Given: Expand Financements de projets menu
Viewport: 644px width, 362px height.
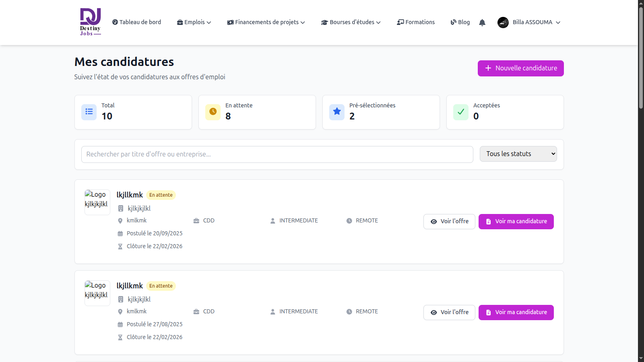Looking at the screenshot, I should click(x=266, y=23).
